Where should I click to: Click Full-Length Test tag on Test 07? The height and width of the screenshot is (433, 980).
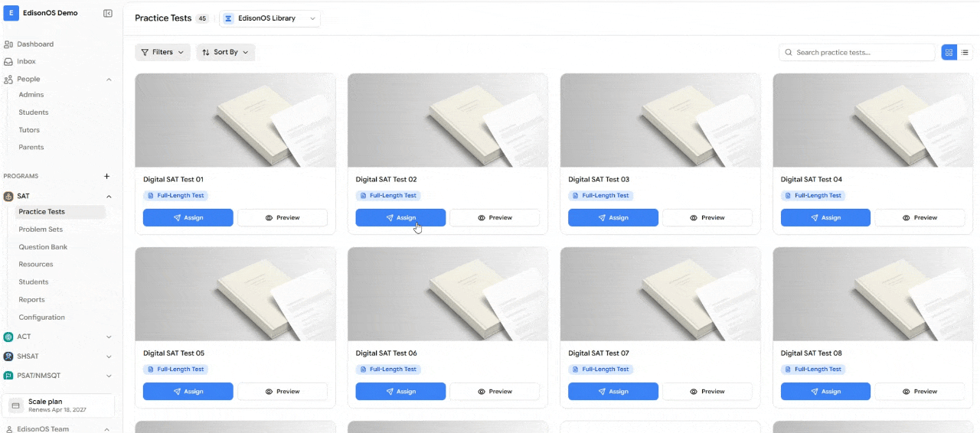[x=600, y=370]
